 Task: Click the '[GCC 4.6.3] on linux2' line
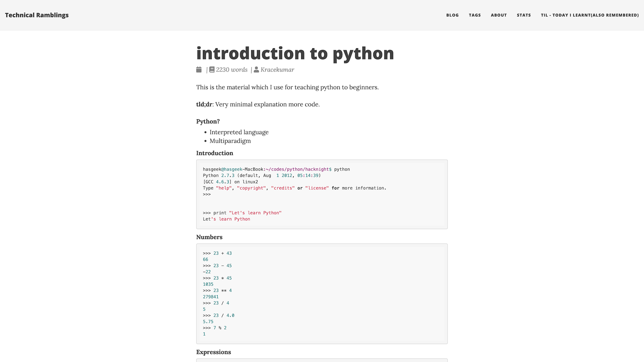click(230, 182)
